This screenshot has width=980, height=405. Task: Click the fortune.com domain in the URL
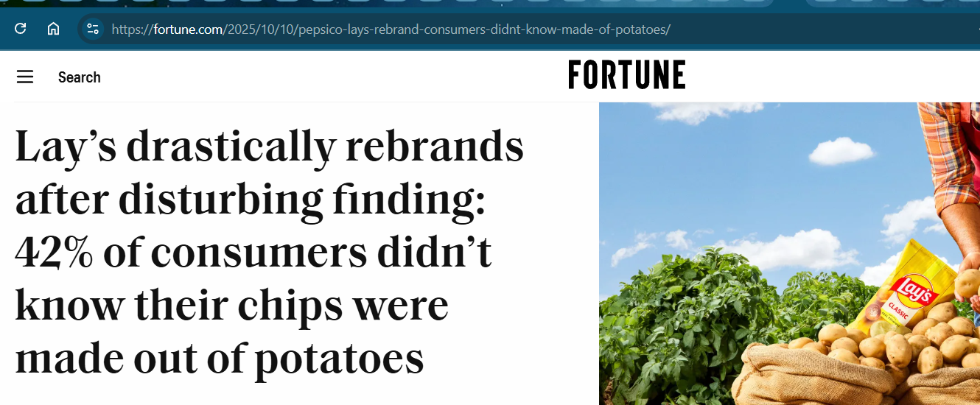[x=188, y=29]
